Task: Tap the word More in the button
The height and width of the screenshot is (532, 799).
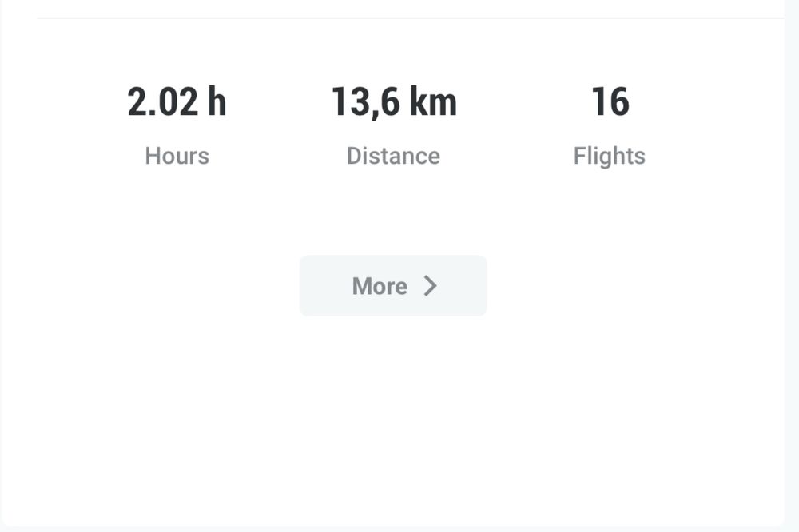Action: tap(380, 286)
